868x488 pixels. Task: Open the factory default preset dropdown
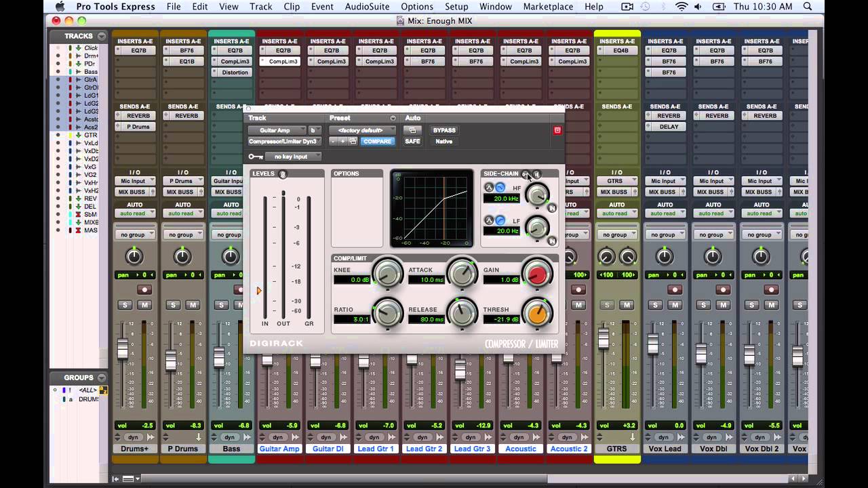(x=363, y=130)
